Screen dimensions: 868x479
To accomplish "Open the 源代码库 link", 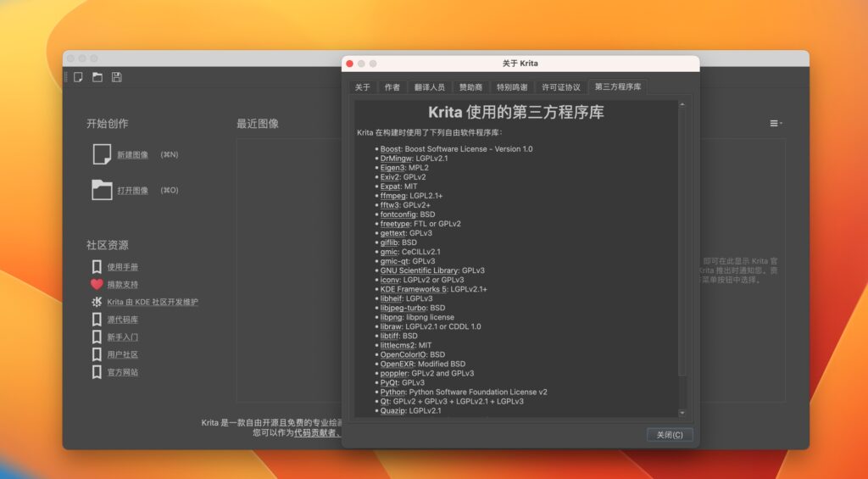I will click(x=122, y=320).
